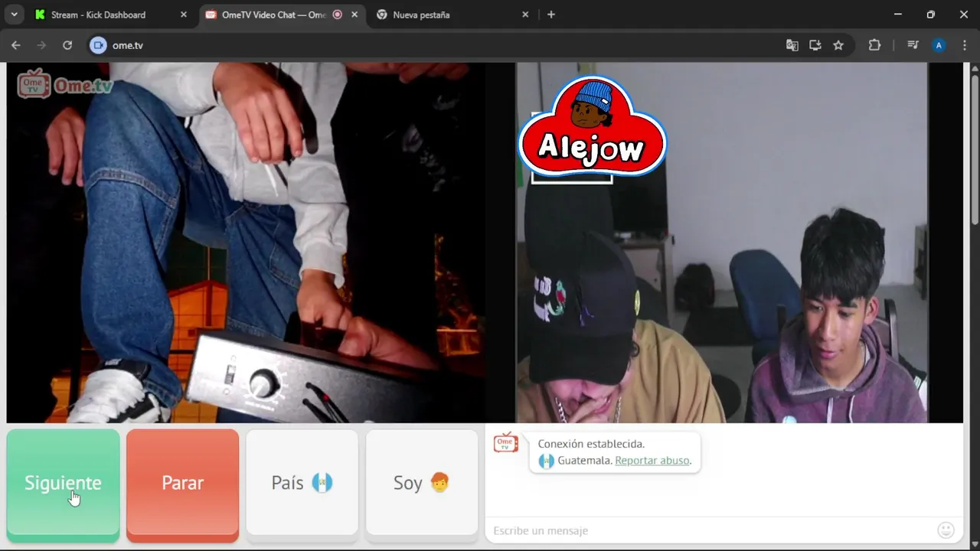The image size is (980, 551).
Task: Click your own webcam video
Action: coord(722,243)
